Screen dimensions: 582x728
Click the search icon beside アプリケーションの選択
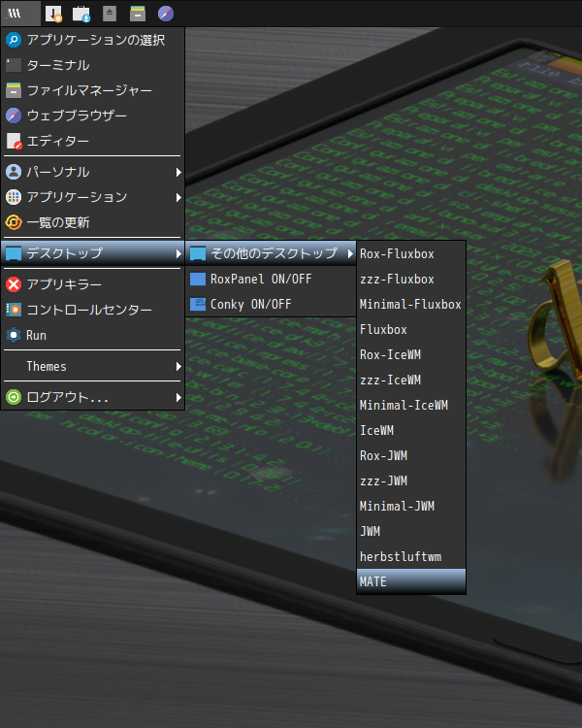click(14, 40)
